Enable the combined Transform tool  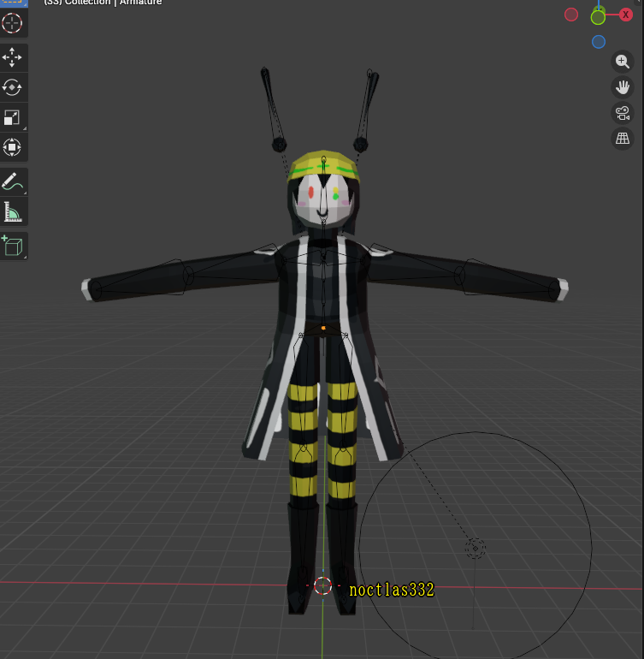click(13, 147)
